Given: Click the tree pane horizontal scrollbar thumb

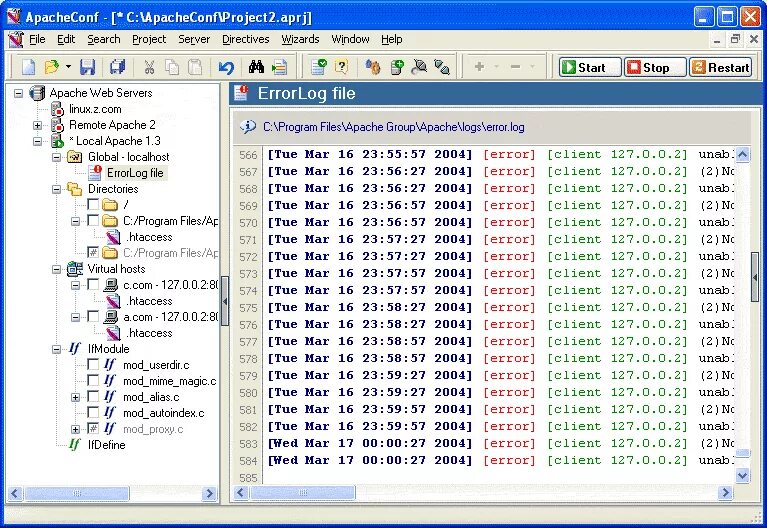Looking at the screenshot, I should pos(77,493).
